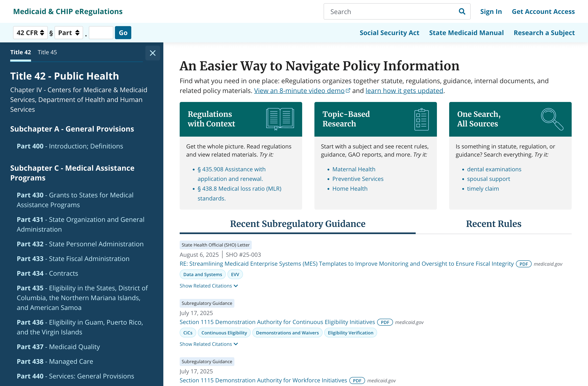This screenshot has width=588, height=386.
Task: Open Maternal Health topic link
Action: pos(354,169)
